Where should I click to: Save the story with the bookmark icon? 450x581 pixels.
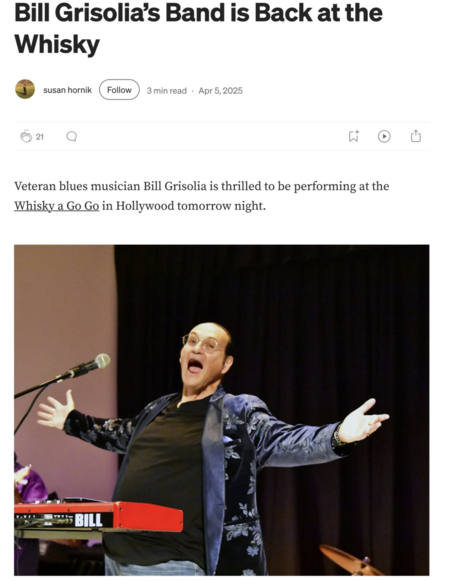(354, 136)
